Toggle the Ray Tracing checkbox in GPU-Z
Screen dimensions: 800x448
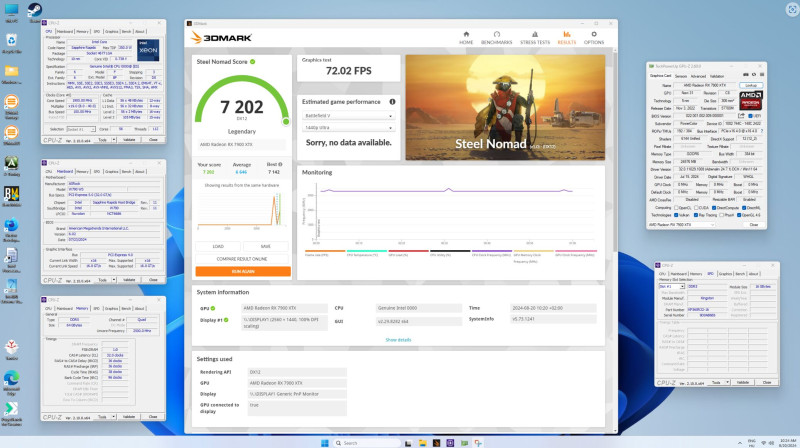coord(696,215)
